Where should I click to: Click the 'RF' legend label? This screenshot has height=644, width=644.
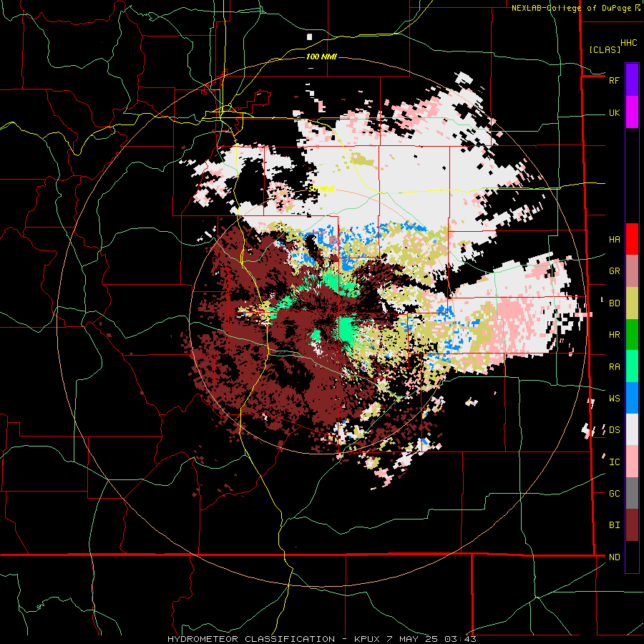click(614, 80)
